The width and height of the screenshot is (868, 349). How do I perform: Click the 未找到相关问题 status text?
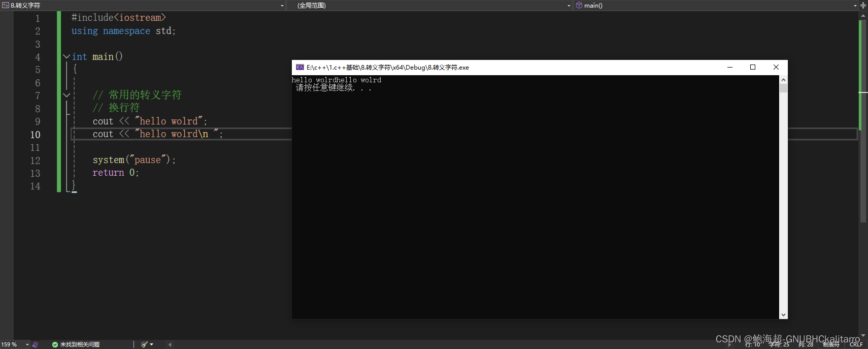pyautogui.click(x=80, y=344)
